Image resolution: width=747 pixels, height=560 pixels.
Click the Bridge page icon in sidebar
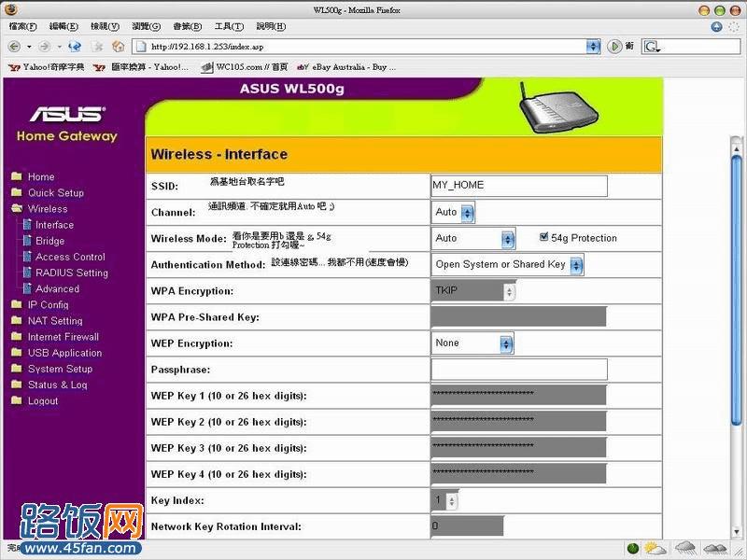click(x=27, y=241)
